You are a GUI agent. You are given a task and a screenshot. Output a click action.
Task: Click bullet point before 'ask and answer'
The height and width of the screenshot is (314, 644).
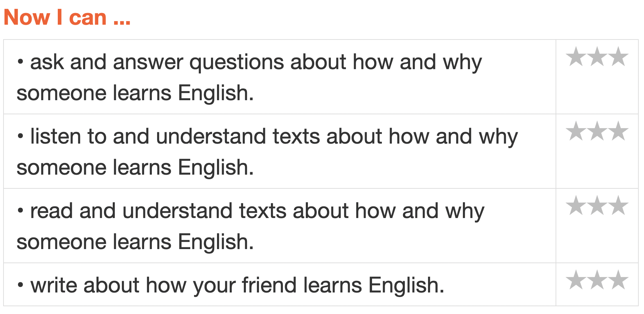(x=21, y=62)
